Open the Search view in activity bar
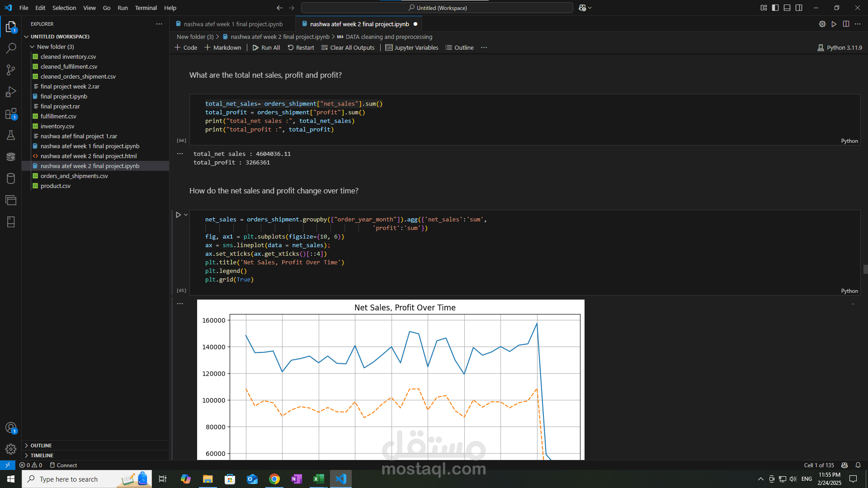868x488 pixels. tap(11, 48)
